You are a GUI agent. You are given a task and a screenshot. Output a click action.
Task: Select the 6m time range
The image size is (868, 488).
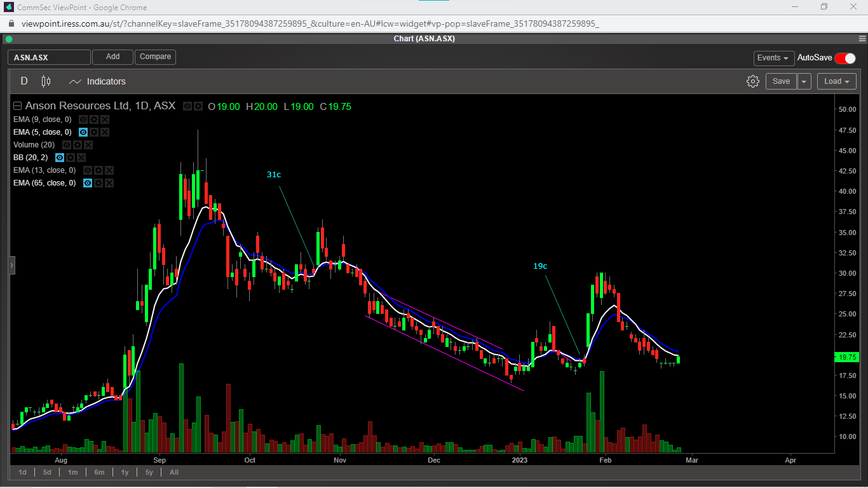(x=99, y=472)
